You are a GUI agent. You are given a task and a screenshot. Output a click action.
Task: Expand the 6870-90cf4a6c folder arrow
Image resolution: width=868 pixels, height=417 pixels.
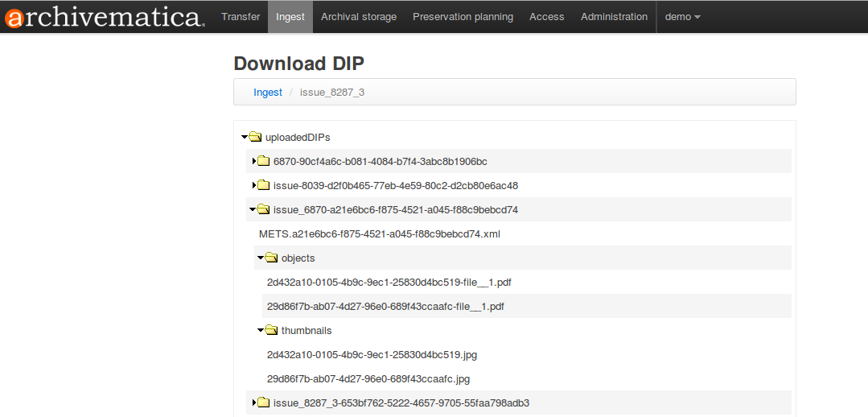pos(254,161)
